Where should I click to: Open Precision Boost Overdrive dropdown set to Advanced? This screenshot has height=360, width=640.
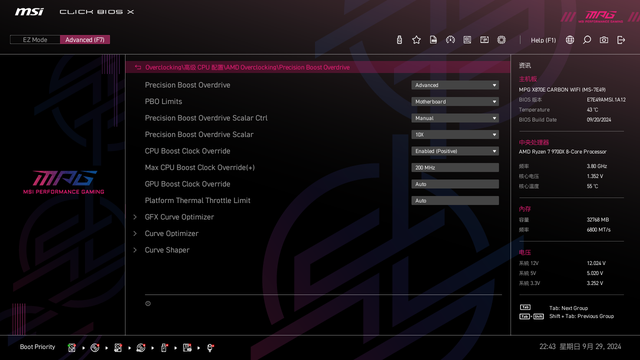pyautogui.click(x=455, y=85)
